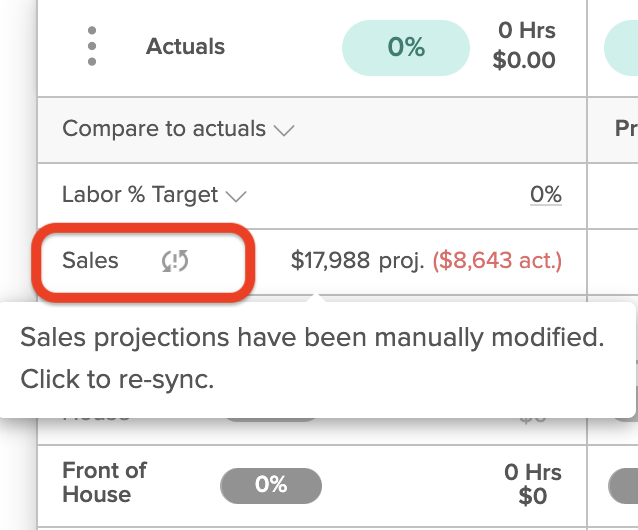Image resolution: width=638 pixels, height=530 pixels.
Task: Click the re-sync tooltip message
Action: tap(312, 358)
